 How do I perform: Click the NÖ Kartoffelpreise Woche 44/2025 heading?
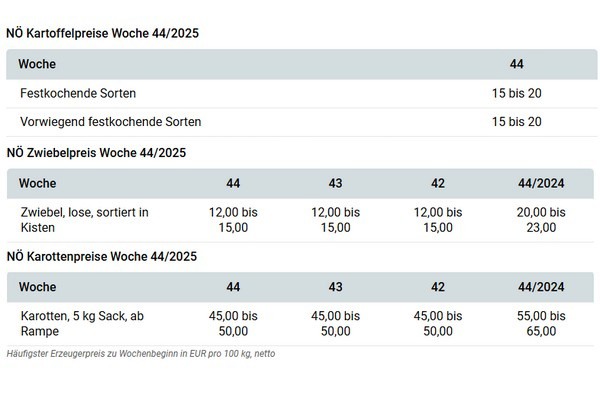point(102,33)
